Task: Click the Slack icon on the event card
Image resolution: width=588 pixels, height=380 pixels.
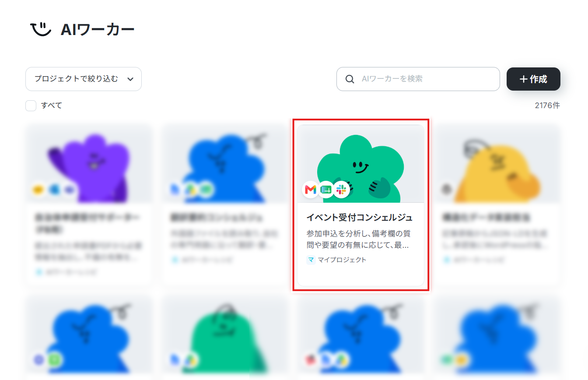Action: [341, 190]
